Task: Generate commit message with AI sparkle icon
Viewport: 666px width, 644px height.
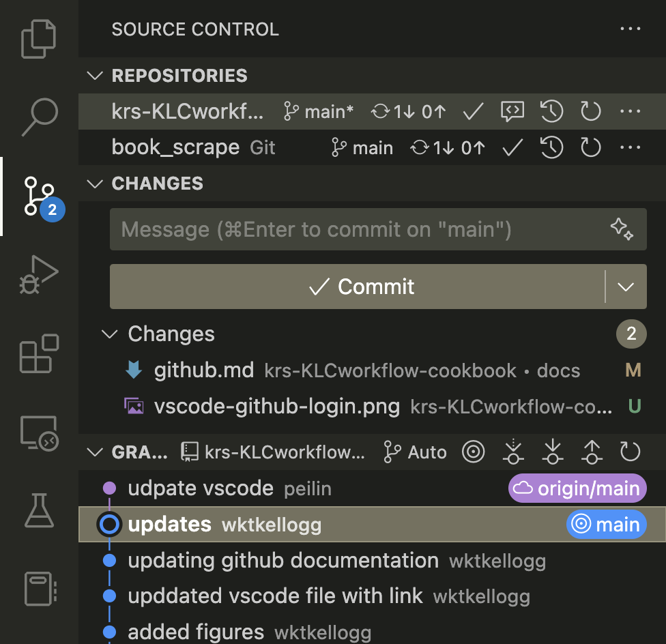Action: tap(623, 230)
